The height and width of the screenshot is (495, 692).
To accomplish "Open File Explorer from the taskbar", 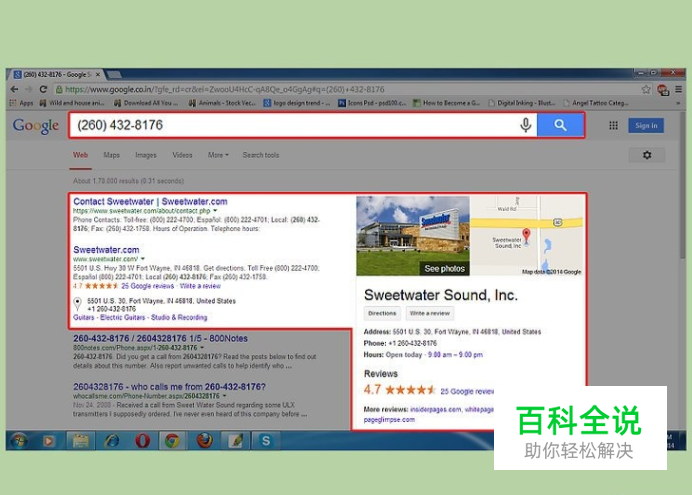I will click(81, 440).
